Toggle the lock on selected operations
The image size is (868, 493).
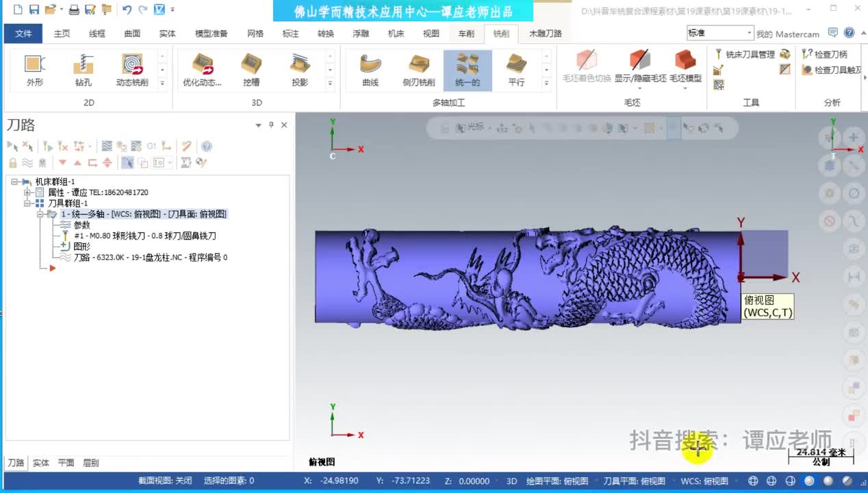pyautogui.click(x=12, y=163)
